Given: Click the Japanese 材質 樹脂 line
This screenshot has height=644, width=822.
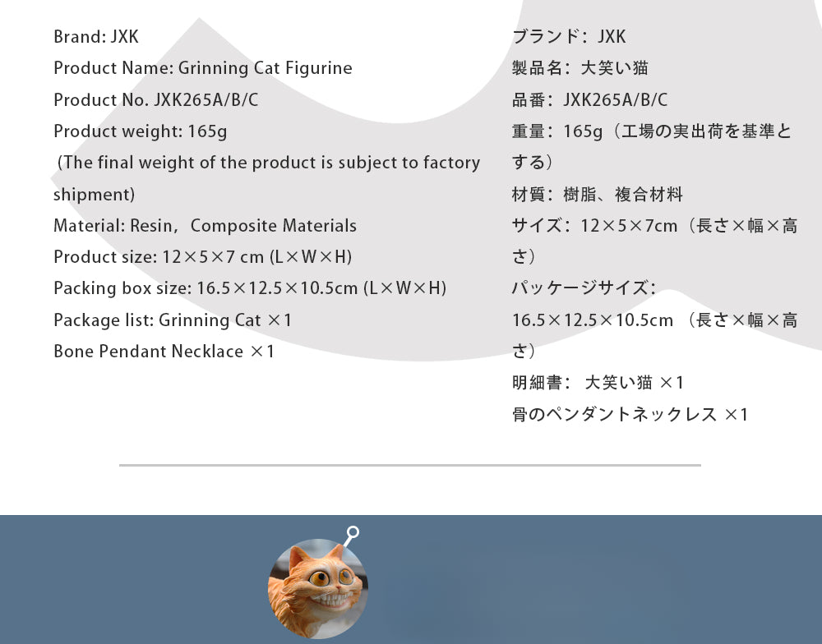Looking at the screenshot, I should (598, 195).
